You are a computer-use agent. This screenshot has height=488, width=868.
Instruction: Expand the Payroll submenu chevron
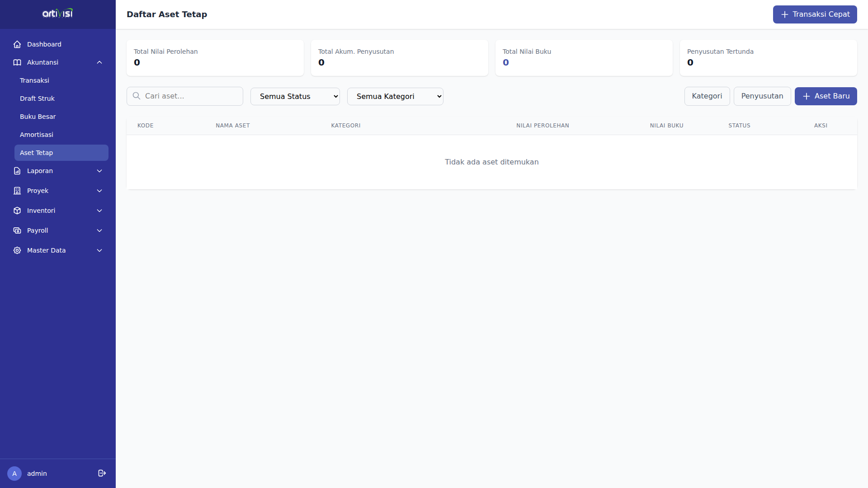99,230
